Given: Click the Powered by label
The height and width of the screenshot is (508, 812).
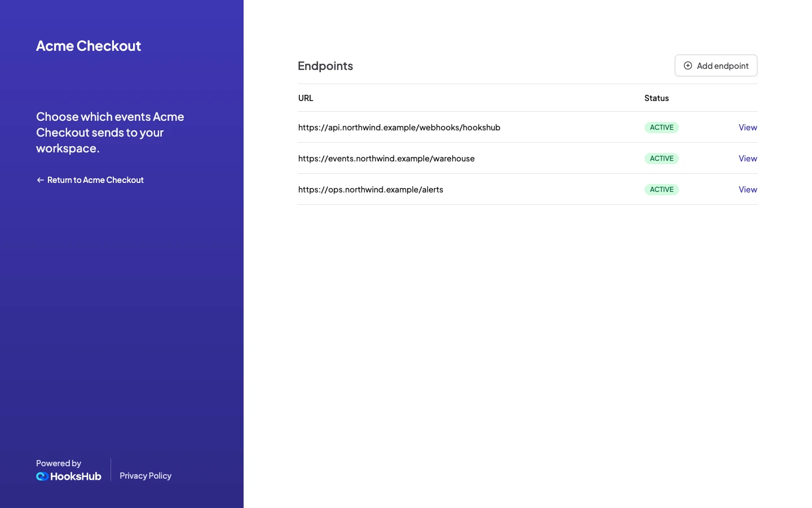Looking at the screenshot, I should click(59, 463).
